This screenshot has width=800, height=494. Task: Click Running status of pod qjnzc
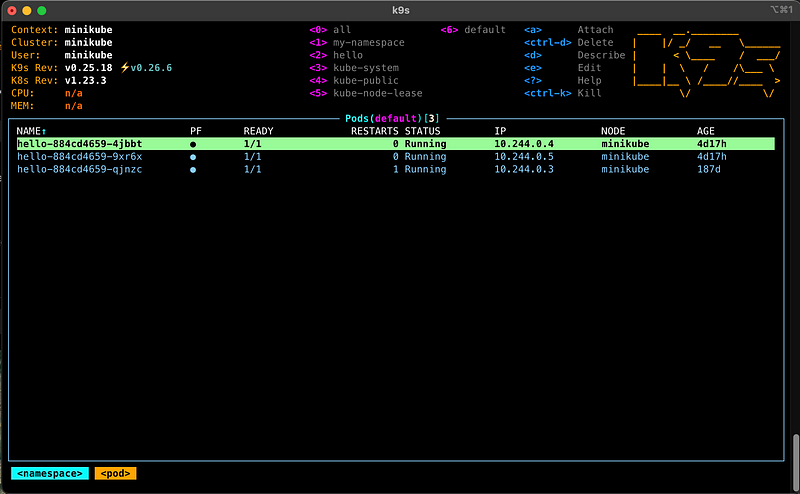coord(425,169)
